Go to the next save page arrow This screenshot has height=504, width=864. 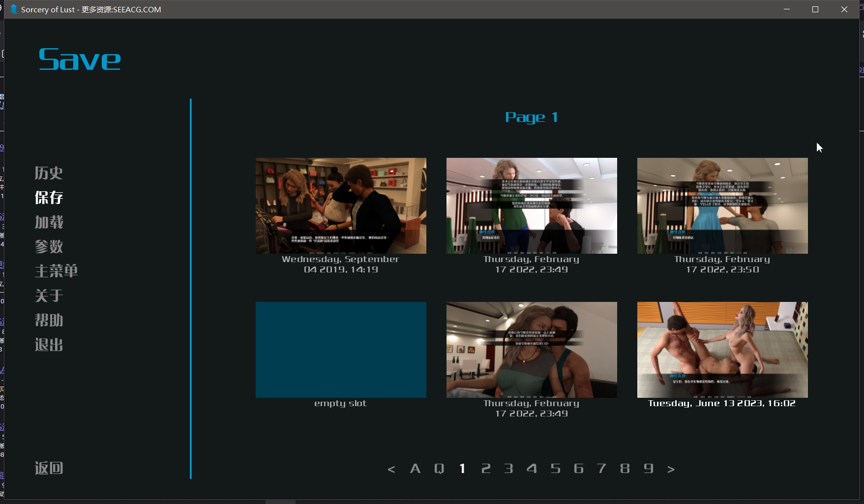(x=671, y=469)
